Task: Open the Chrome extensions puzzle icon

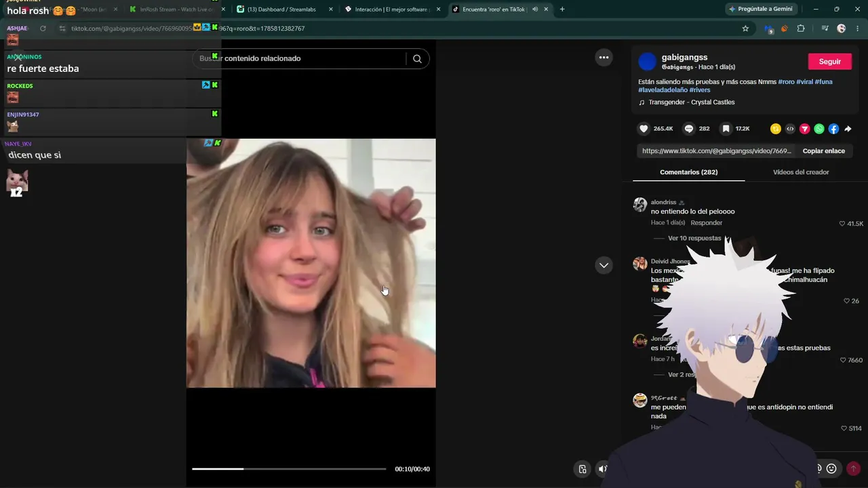Action: point(801,28)
